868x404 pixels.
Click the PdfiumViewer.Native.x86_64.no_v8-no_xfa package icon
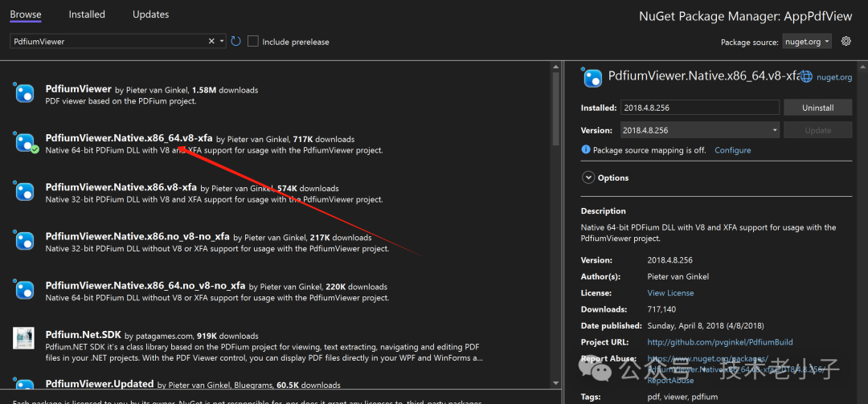click(24, 290)
